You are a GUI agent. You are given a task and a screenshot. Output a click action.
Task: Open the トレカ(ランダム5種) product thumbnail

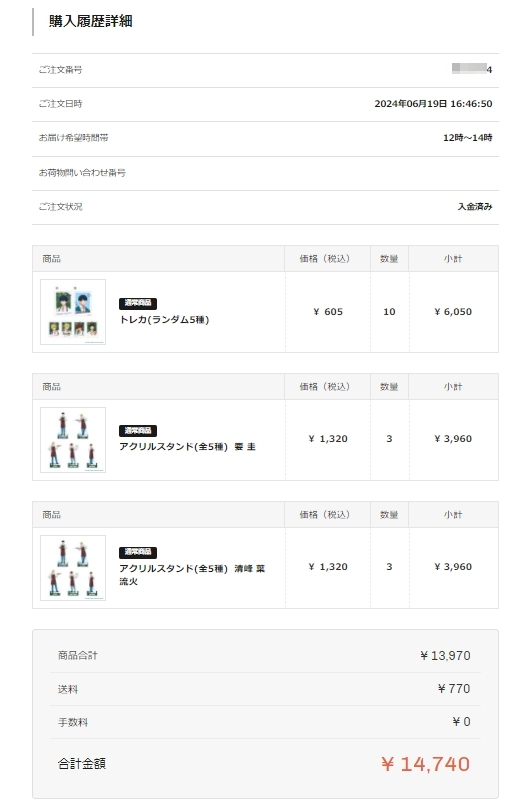pyautogui.click(x=73, y=312)
